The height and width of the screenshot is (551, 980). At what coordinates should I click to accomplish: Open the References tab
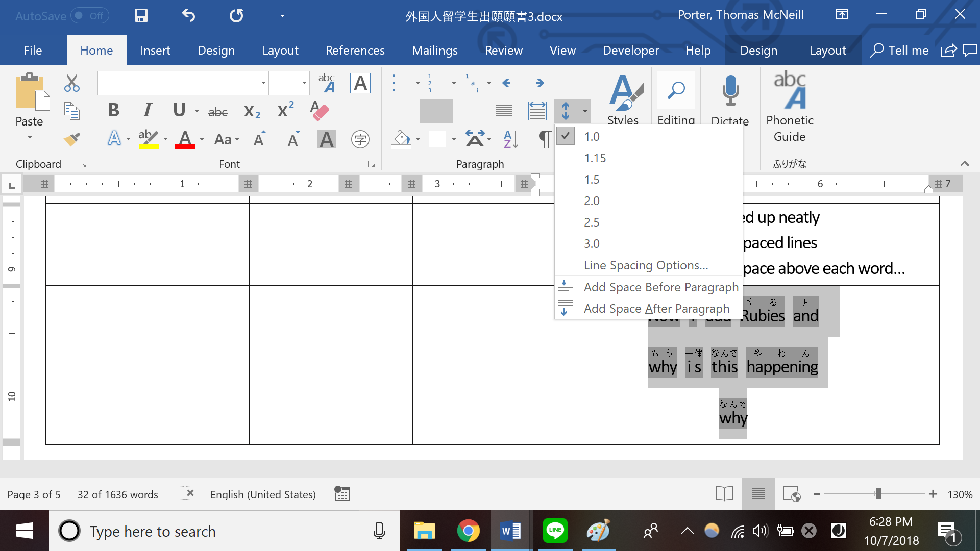(x=355, y=51)
